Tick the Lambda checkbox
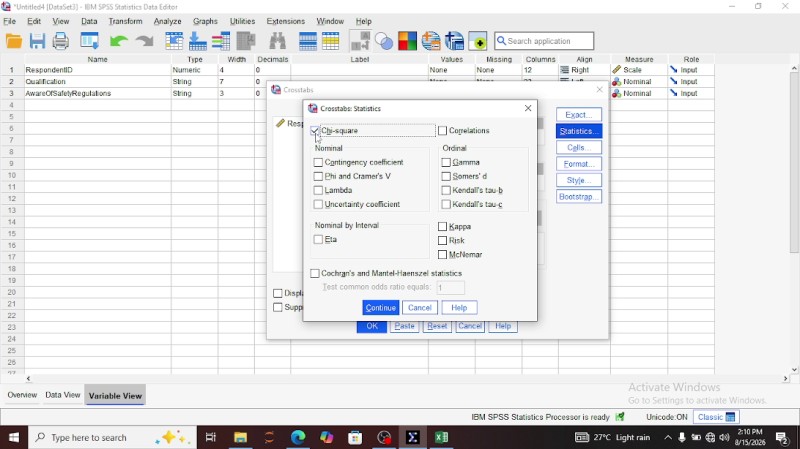The height and width of the screenshot is (449, 800). [x=318, y=190]
